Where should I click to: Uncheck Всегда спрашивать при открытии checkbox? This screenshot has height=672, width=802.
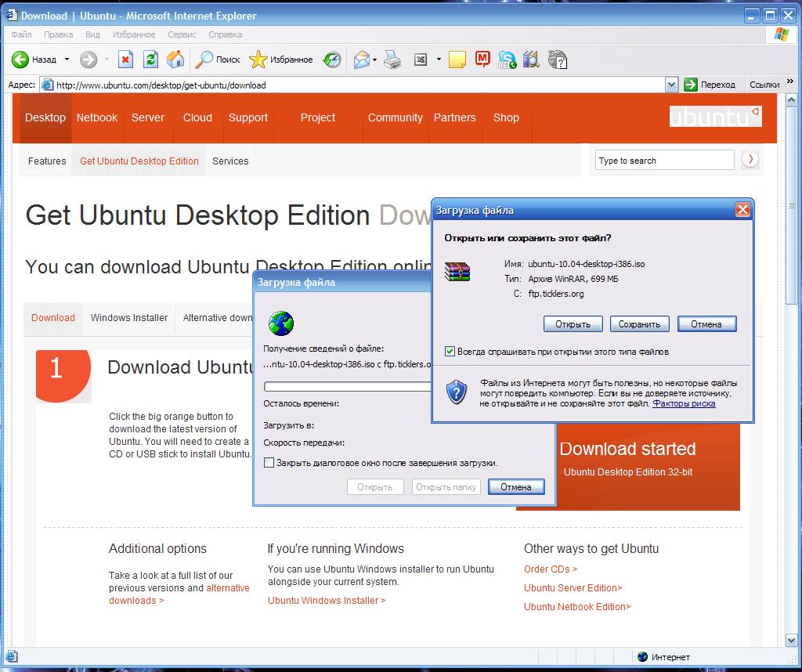click(x=450, y=352)
